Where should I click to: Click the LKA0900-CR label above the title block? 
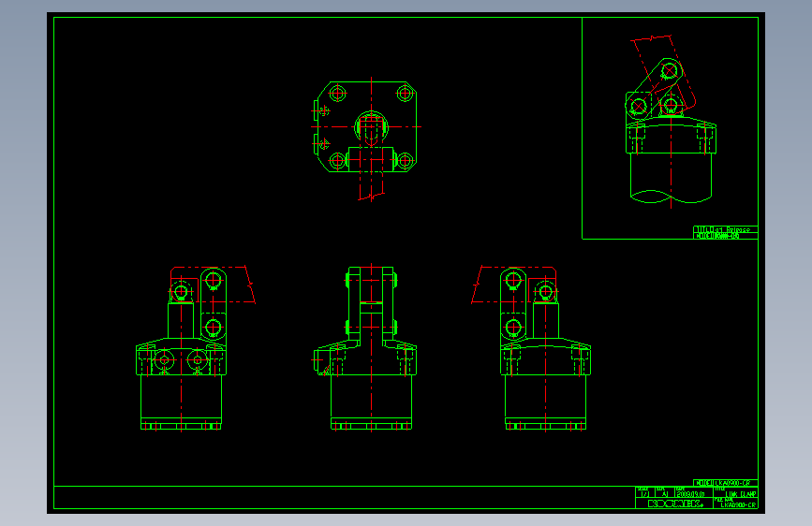[732, 483]
